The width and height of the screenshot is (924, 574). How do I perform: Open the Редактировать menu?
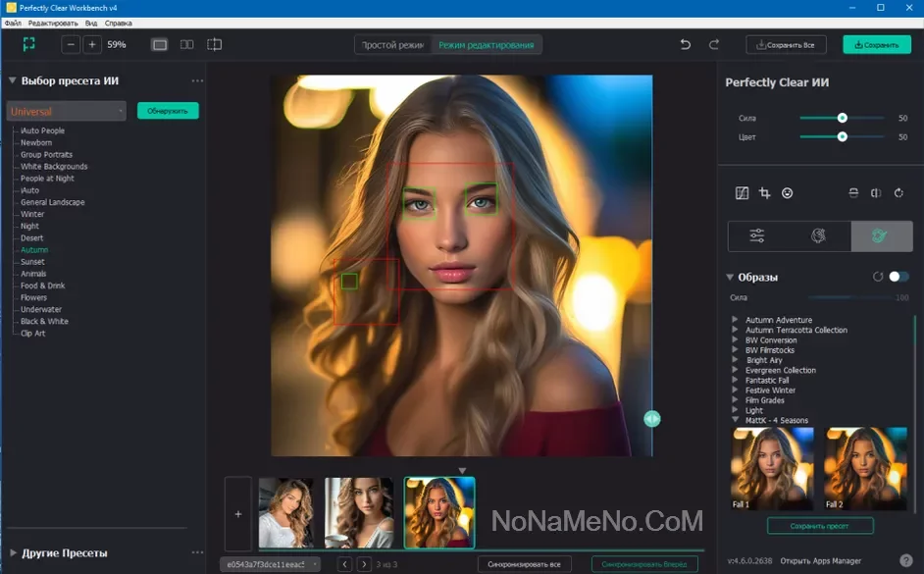click(54, 22)
